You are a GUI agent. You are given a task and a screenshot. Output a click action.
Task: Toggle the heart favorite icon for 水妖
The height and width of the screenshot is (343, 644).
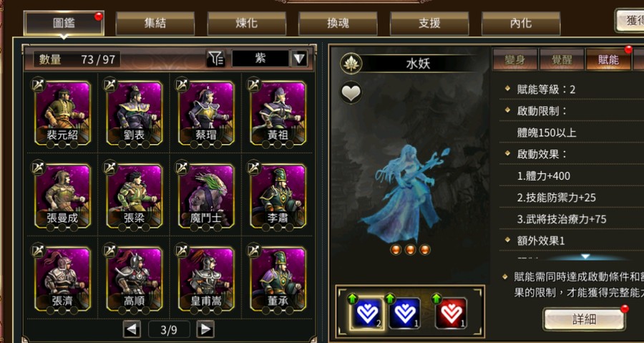coord(351,92)
